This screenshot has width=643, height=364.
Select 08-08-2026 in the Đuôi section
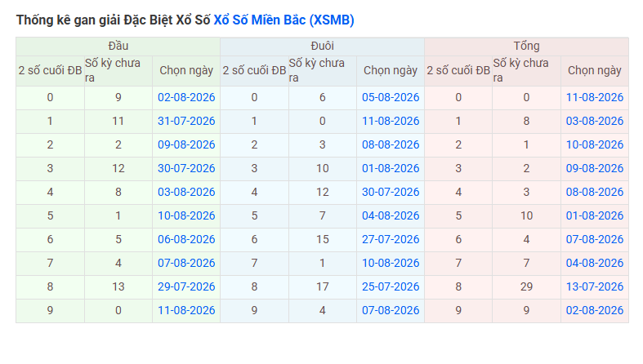click(391, 144)
